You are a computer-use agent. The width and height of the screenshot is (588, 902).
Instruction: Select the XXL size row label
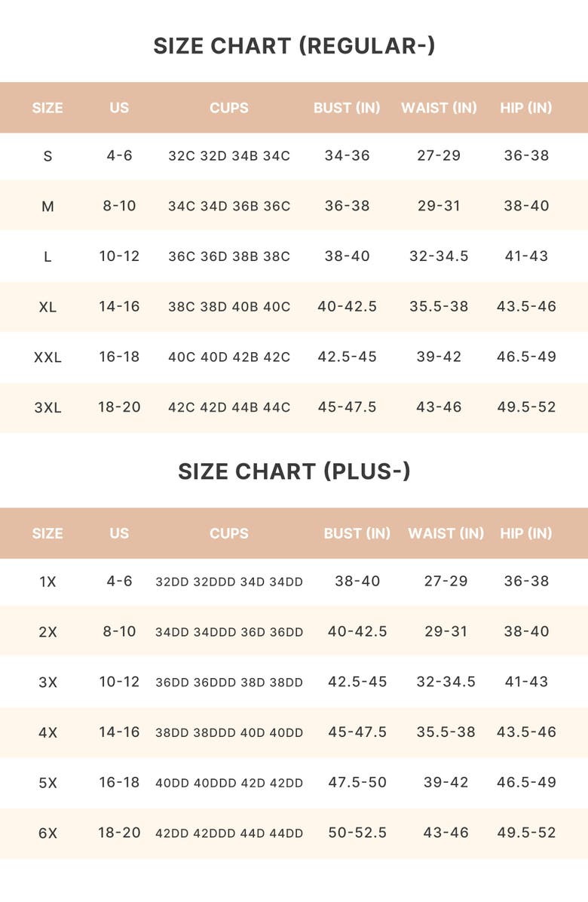(47, 357)
